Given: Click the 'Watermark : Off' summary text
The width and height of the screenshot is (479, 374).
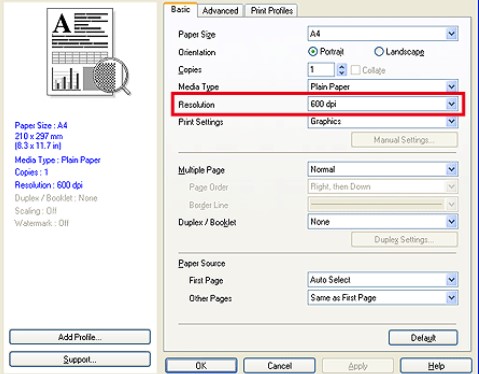Looking at the screenshot, I should [42, 223].
